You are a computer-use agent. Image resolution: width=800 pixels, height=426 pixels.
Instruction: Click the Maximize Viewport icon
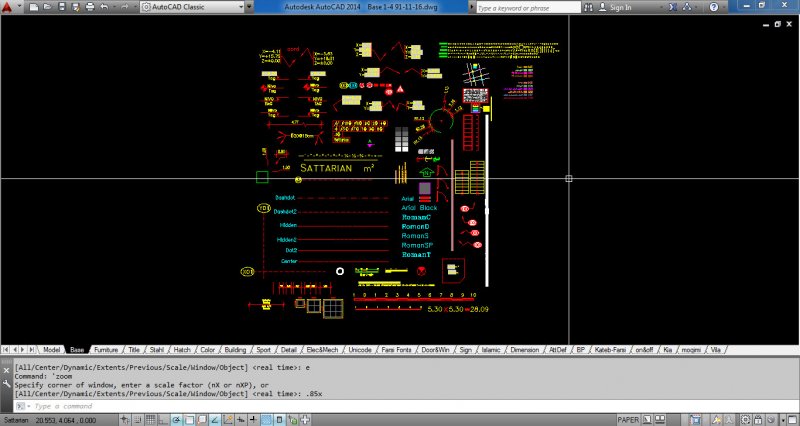[695, 420]
